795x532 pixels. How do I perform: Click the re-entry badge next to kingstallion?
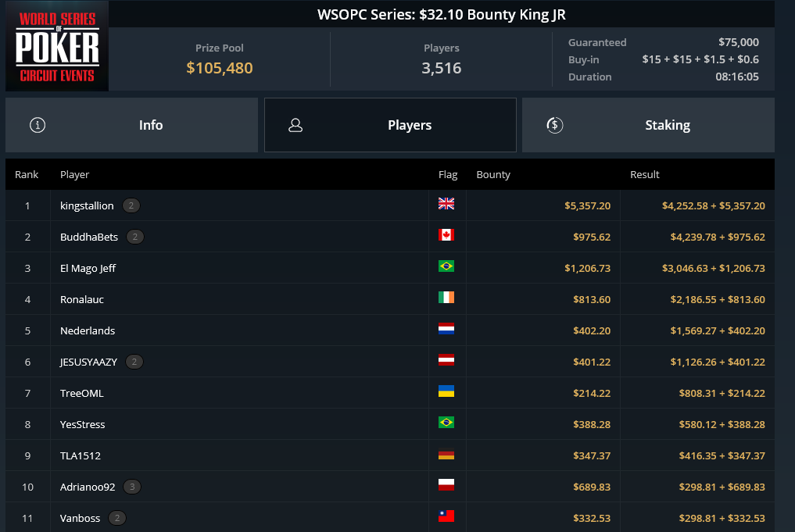point(131,205)
